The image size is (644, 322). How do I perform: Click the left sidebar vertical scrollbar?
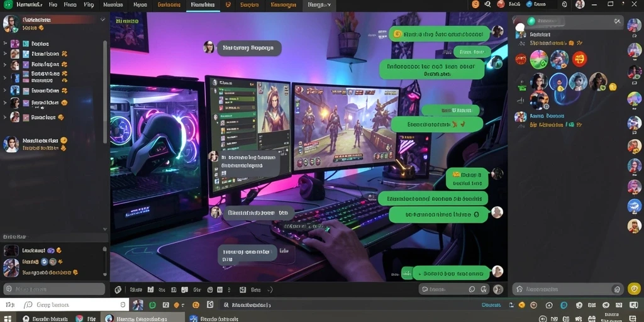click(x=105, y=92)
